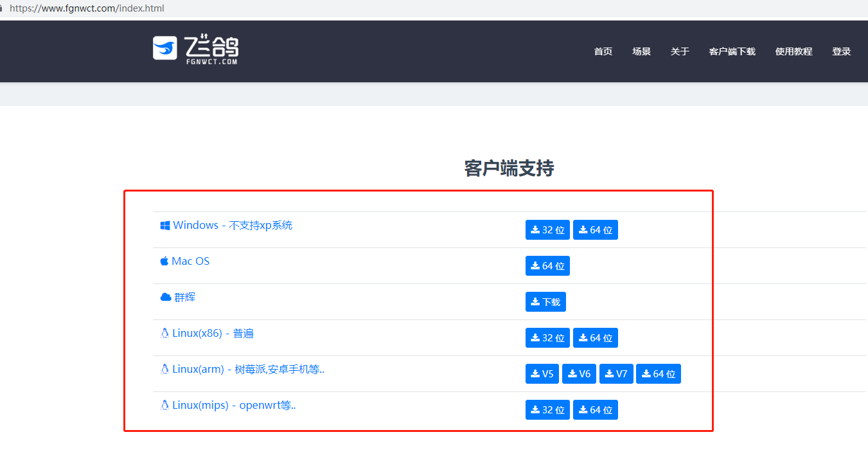The width and height of the screenshot is (868, 475).
Task: Download the Linux(arm) V7 client
Action: [616, 374]
